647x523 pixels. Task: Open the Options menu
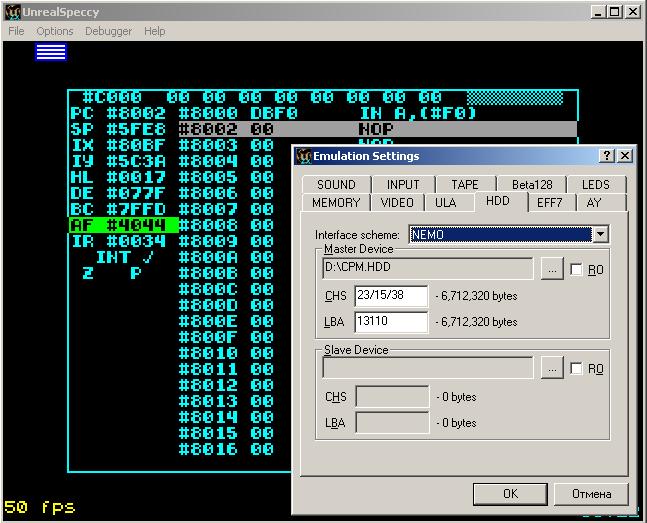tap(55, 31)
